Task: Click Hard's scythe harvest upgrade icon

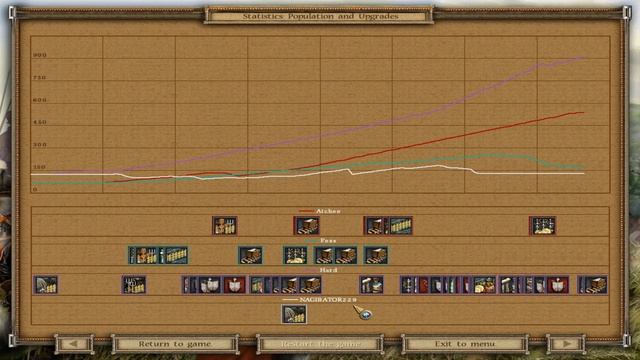Action: (45, 285)
